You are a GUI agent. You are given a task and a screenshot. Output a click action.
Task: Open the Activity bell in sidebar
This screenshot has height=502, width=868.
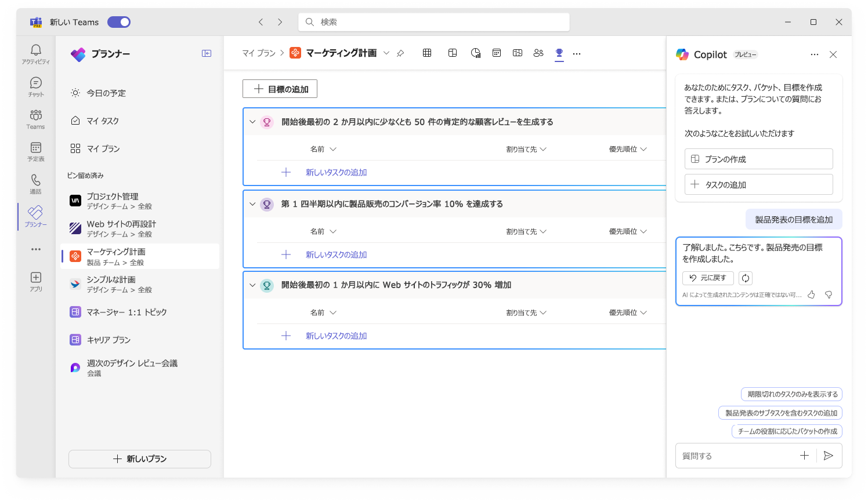[36, 54]
